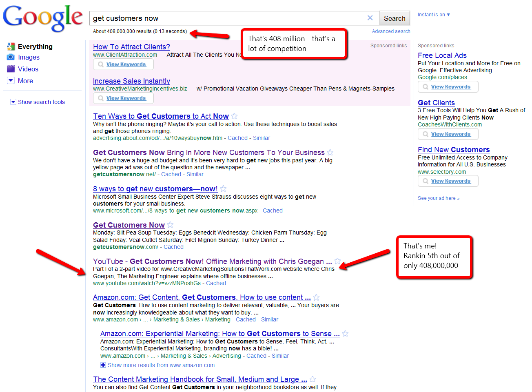The width and height of the screenshot is (532, 392).
Task: Open the Instant is on dropdown
Action: coord(434,15)
